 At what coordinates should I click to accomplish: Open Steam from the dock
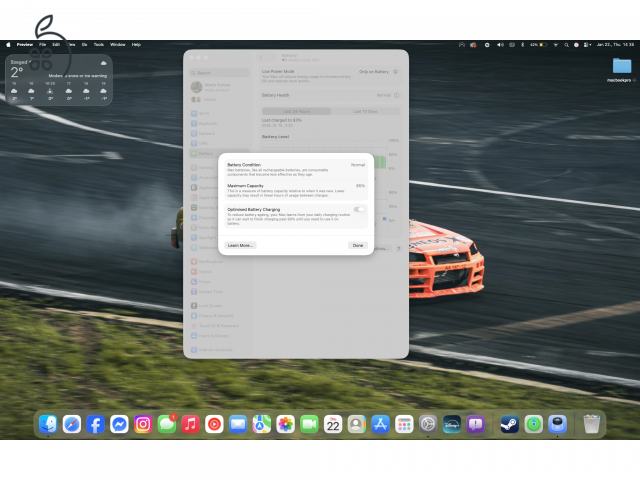[x=510, y=424]
